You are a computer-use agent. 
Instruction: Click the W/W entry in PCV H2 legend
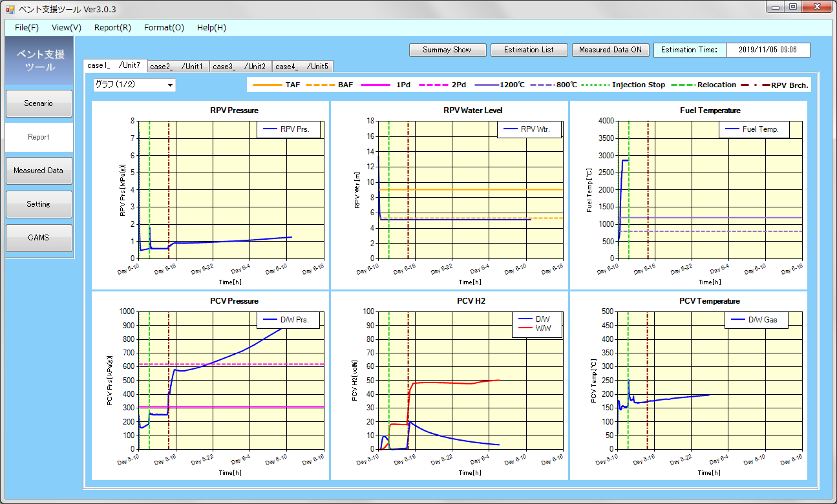click(535, 328)
